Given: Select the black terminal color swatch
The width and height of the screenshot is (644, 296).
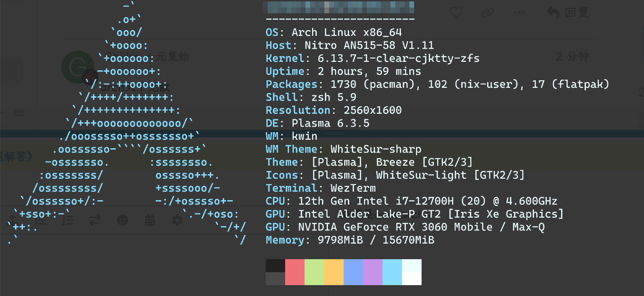Looking at the screenshot, I should tap(275, 266).
